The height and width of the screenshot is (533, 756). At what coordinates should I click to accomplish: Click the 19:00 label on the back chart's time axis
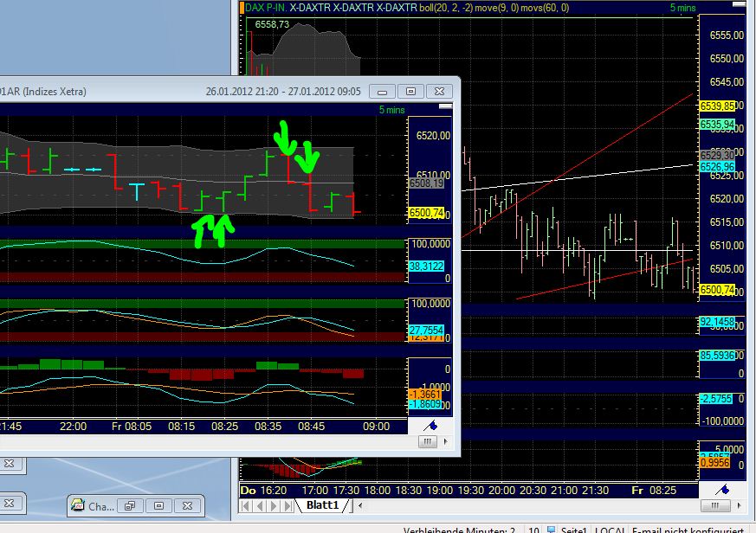coord(440,491)
